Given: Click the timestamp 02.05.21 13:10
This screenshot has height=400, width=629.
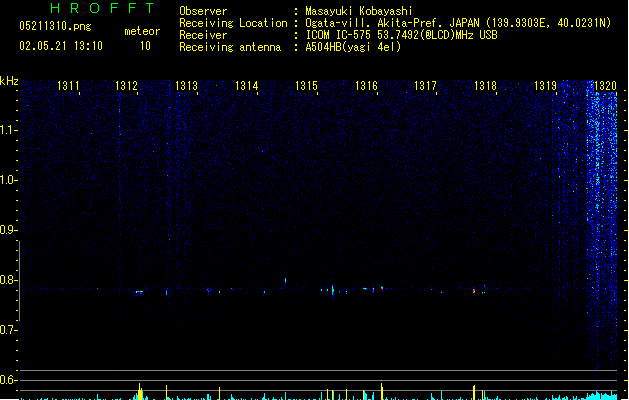Looking at the screenshot, I should click(61, 46).
